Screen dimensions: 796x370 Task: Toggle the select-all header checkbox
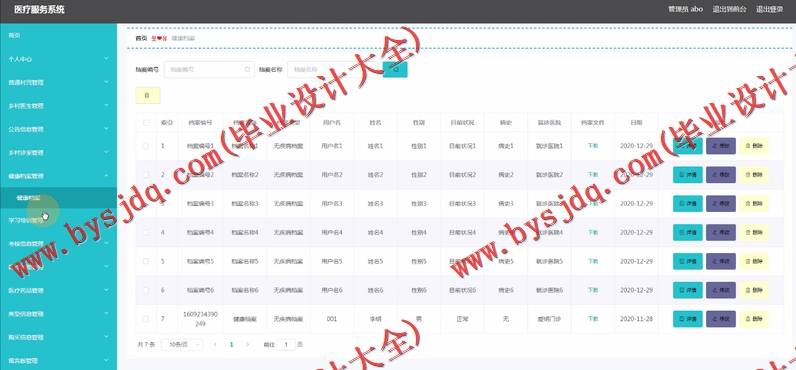[x=146, y=123]
